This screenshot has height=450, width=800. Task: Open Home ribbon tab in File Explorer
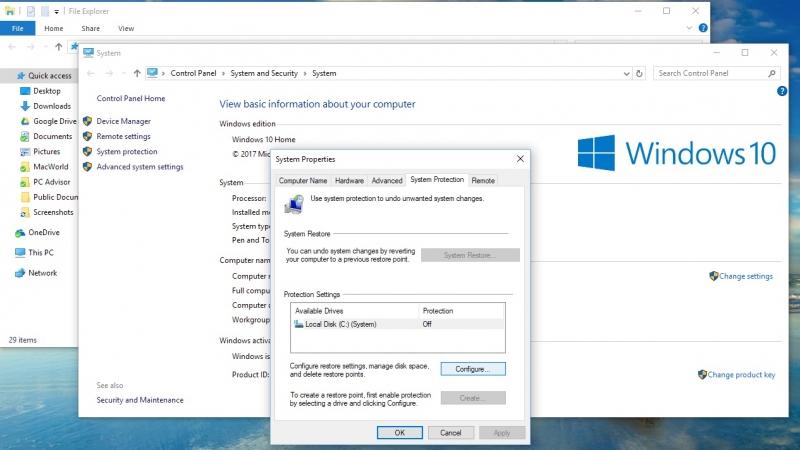(54, 29)
